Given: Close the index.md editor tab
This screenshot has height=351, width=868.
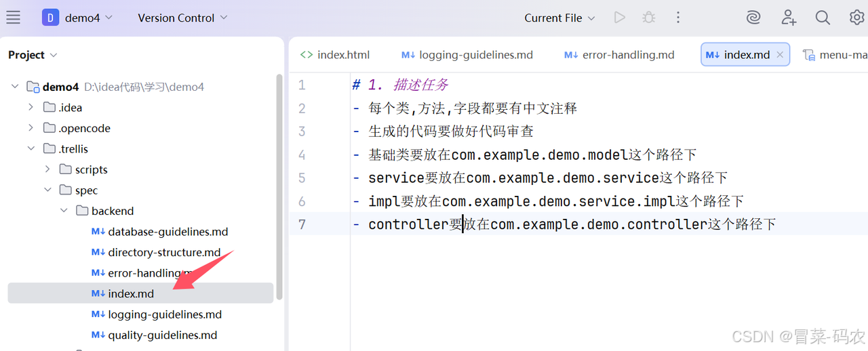Looking at the screenshot, I should click(x=780, y=55).
